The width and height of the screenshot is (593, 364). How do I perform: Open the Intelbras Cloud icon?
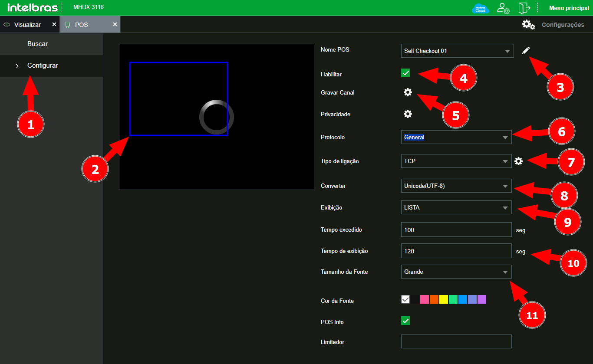point(481,8)
